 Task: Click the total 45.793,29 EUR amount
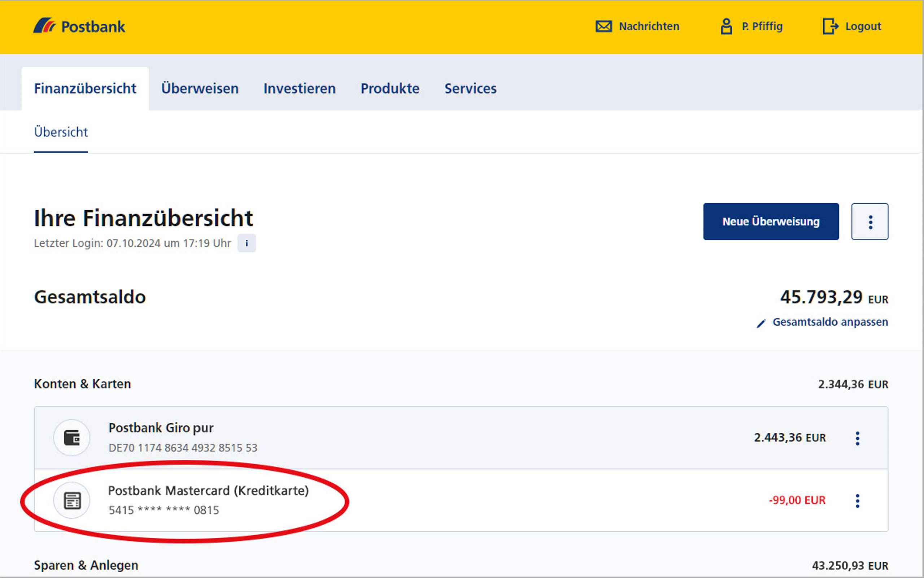coord(834,297)
